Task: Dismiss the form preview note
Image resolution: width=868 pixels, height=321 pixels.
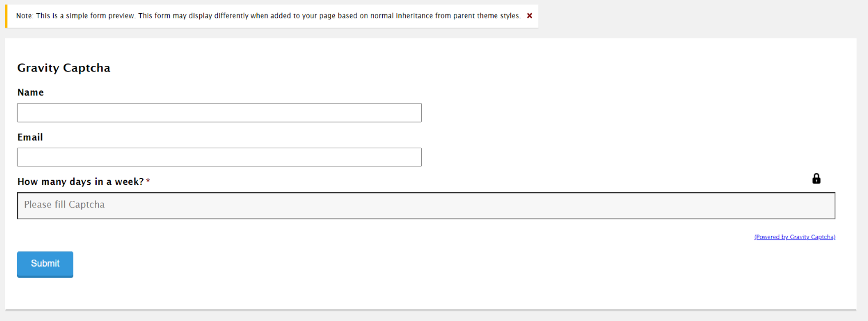Action: 529,16
